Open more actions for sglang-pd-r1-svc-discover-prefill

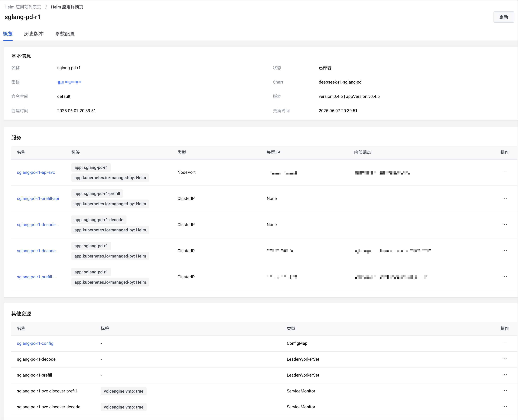[x=504, y=391]
